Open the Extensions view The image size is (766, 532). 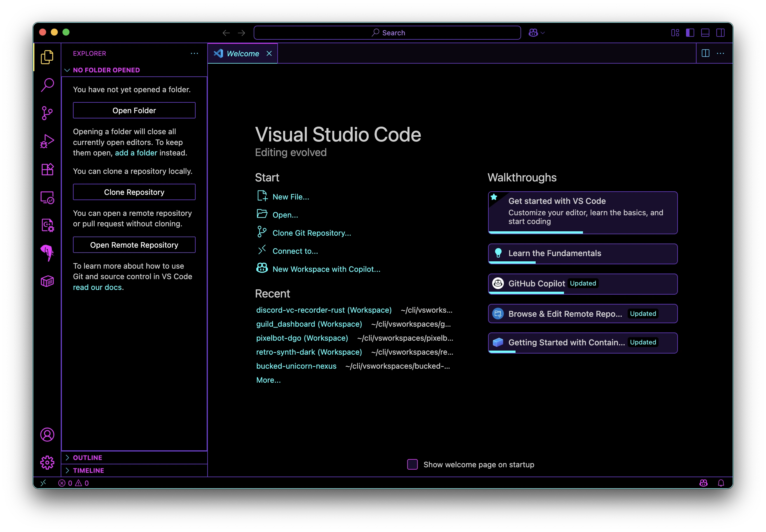click(x=47, y=169)
